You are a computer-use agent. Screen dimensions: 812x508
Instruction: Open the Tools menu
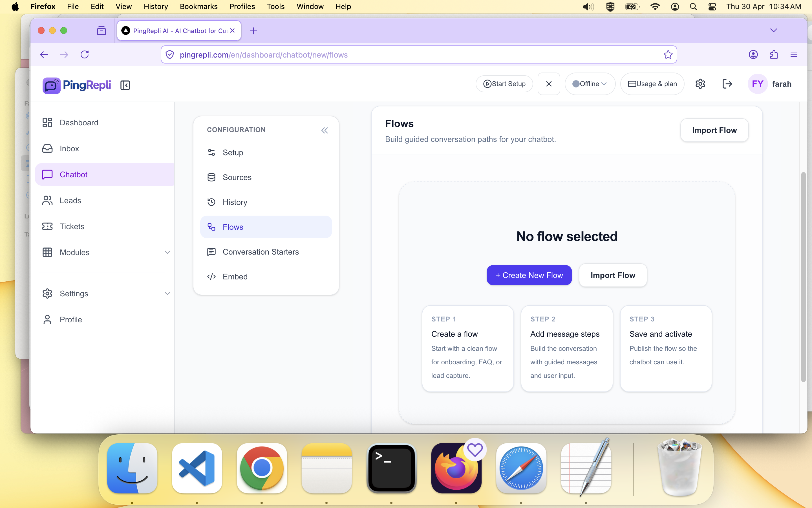point(275,6)
